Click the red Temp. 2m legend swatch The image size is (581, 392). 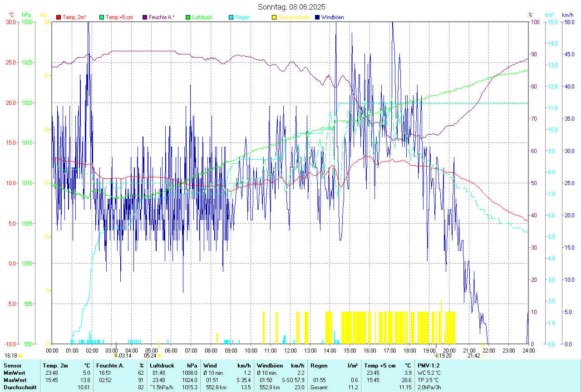point(59,17)
